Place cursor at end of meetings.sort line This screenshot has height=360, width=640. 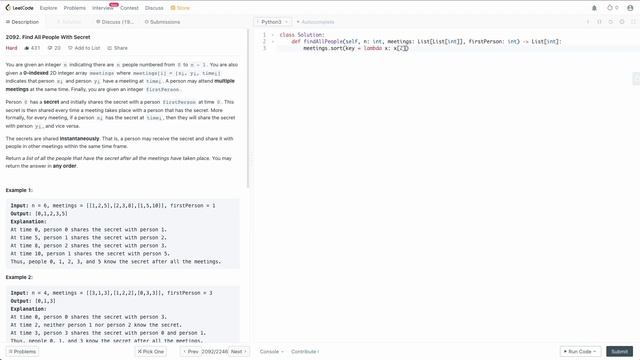coord(409,48)
